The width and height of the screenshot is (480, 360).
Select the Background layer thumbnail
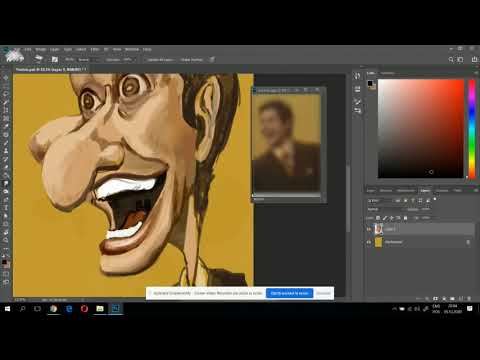pyautogui.click(x=379, y=242)
